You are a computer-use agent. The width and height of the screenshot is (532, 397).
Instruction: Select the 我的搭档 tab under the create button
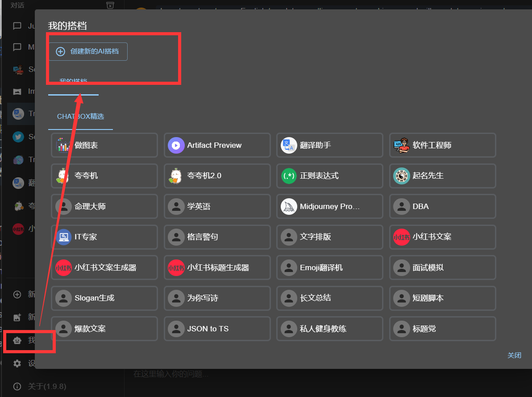[x=73, y=82]
